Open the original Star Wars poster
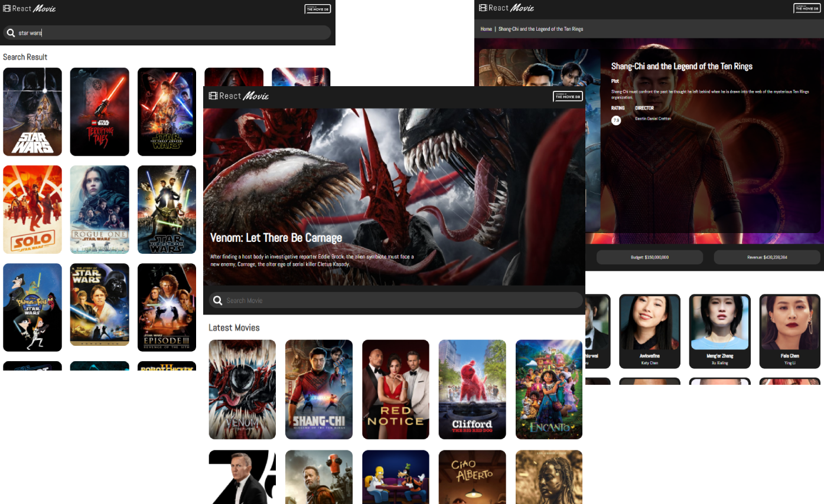Viewport: 824px width, 504px height. pyautogui.click(x=32, y=112)
